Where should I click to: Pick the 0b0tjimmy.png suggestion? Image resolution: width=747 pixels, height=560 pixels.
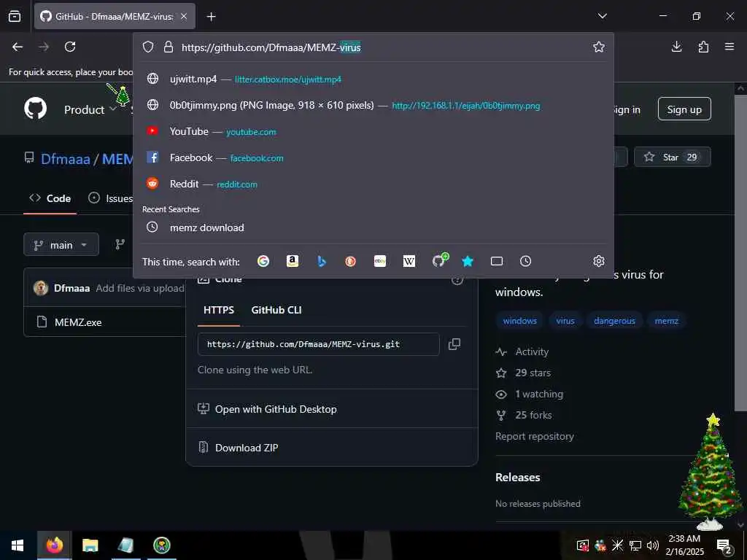[x=373, y=105]
